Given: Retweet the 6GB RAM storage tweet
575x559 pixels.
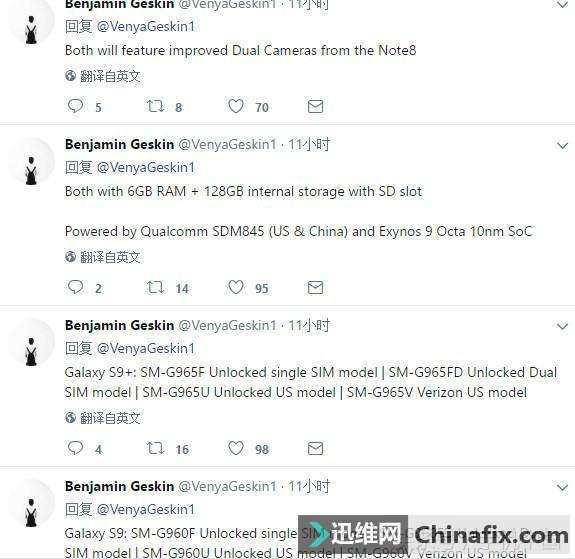Looking at the screenshot, I should pos(155,287).
